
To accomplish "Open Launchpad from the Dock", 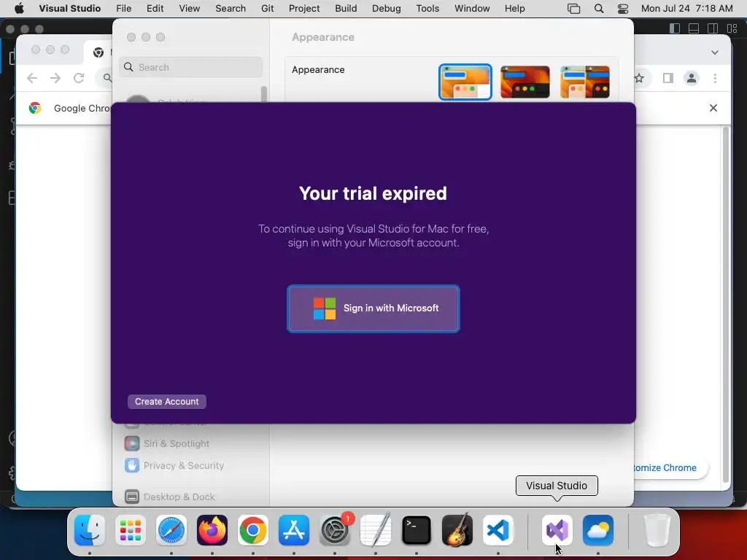I will click(131, 530).
